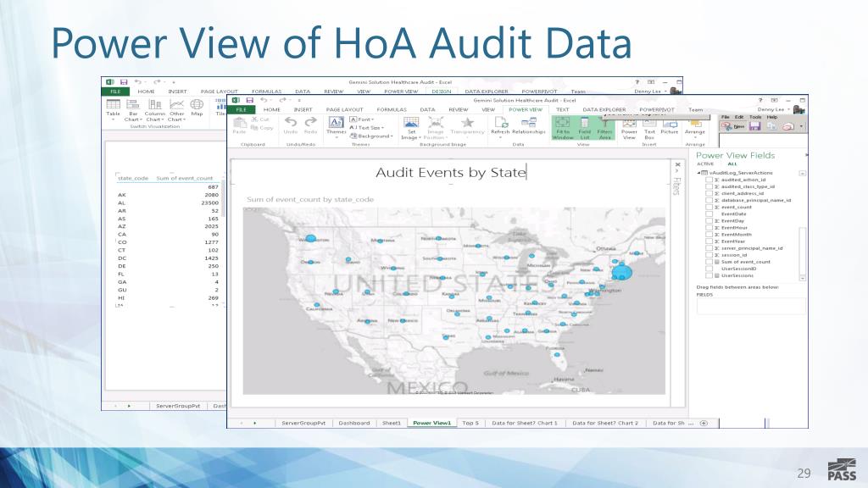This screenshot has height=488, width=868.
Task: Click field list scrollbar down arrow
Action: click(x=803, y=278)
